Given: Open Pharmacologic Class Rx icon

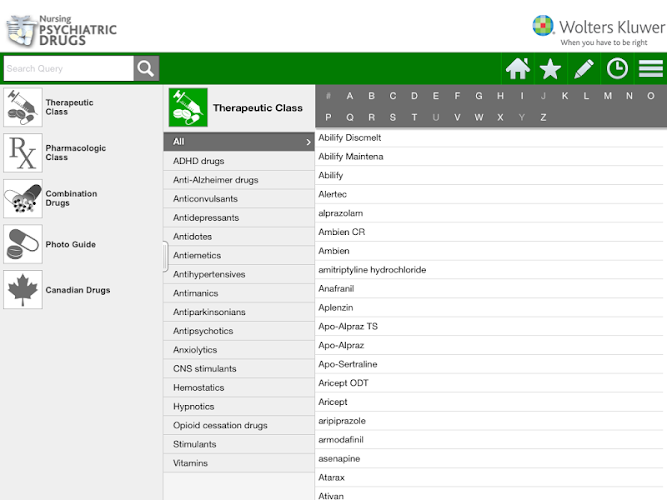Looking at the screenshot, I should point(23,153).
